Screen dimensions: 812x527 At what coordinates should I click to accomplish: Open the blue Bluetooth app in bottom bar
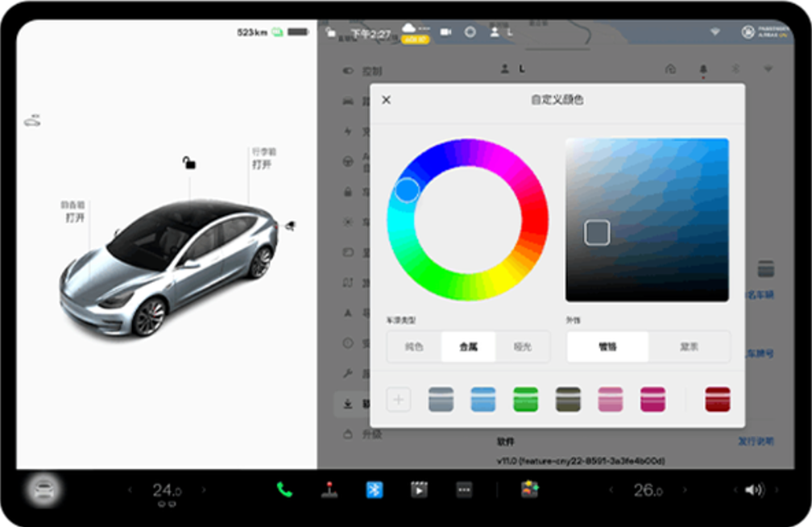[375, 490]
